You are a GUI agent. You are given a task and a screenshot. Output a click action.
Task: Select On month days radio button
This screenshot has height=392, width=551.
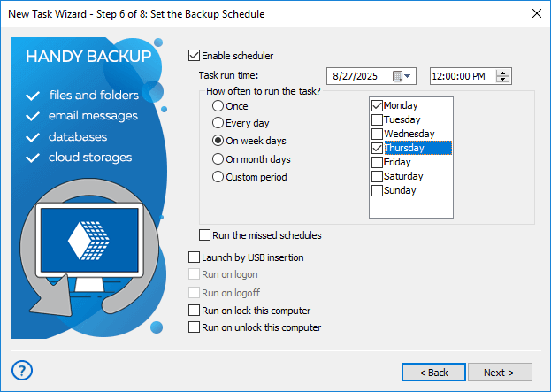click(218, 159)
